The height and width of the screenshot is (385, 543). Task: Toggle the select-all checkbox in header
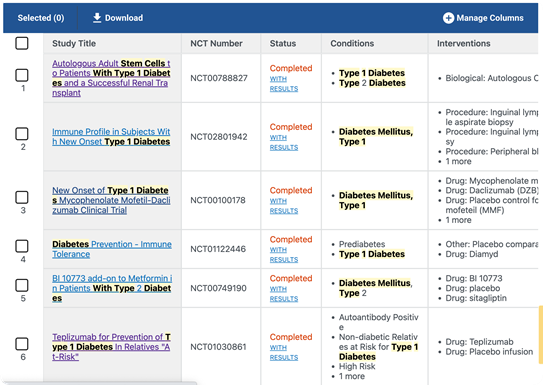[22, 43]
